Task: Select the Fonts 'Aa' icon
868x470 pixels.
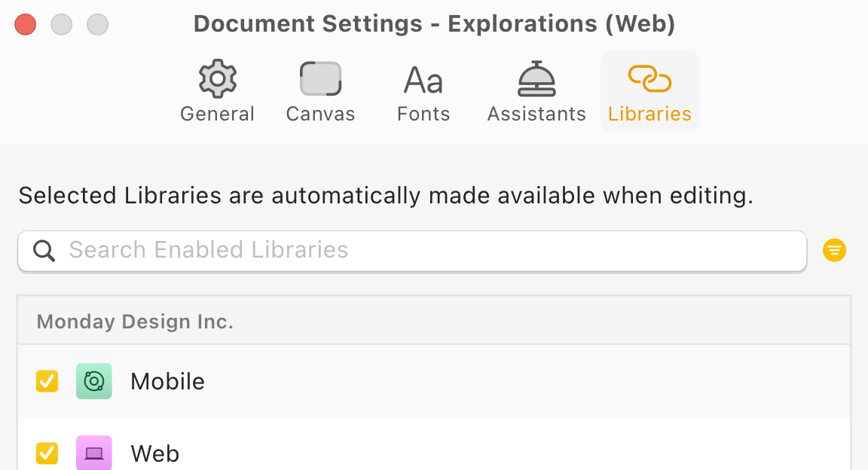Action: (x=423, y=80)
